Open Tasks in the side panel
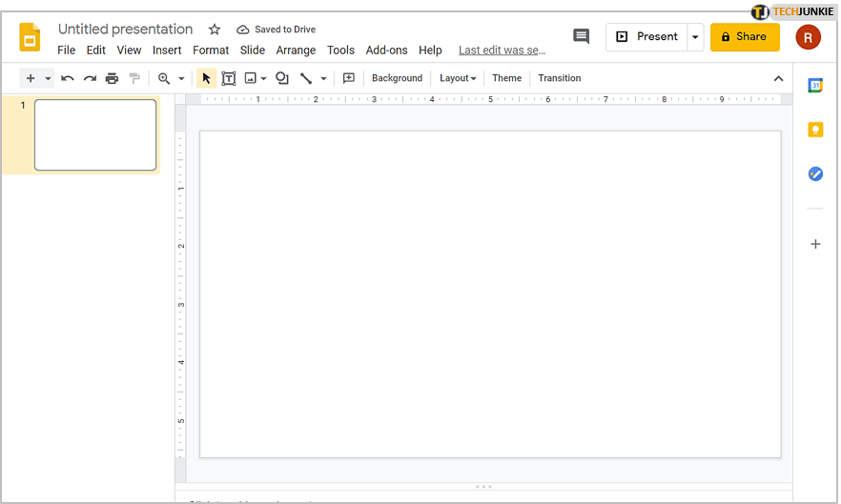Viewport: 841px width, 504px height. click(x=815, y=173)
